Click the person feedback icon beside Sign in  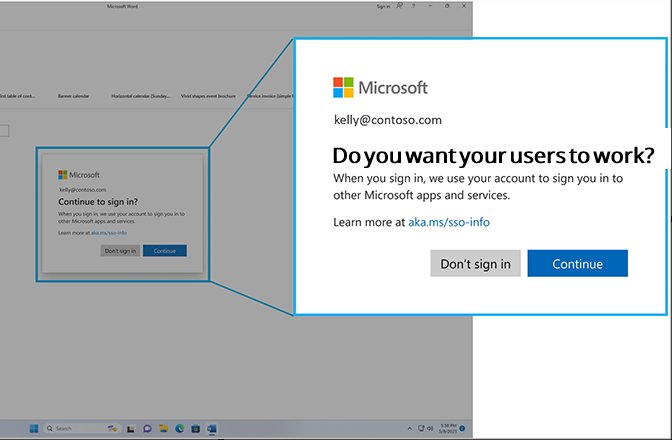coord(399,6)
